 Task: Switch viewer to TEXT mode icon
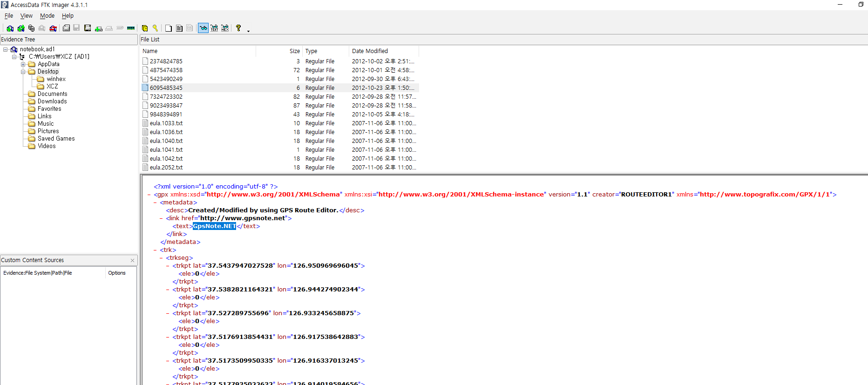pyautogui.click(x=214, y=28)
